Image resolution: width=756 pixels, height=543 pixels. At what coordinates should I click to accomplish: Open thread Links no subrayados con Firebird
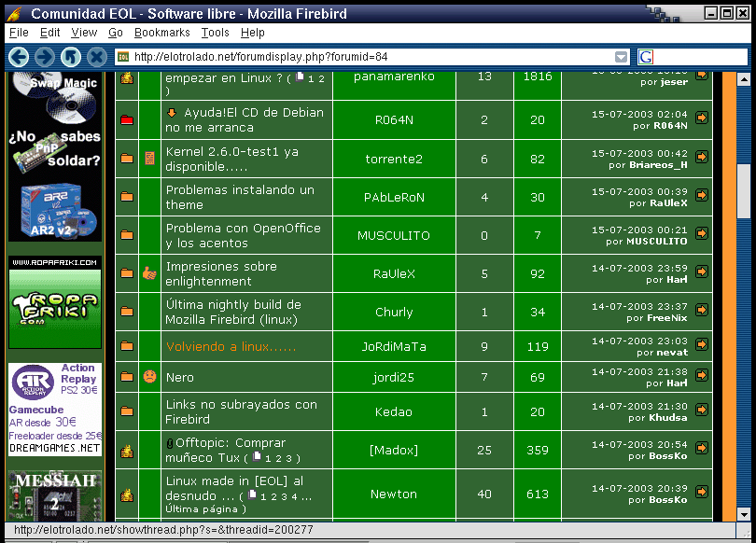(241, 412)
